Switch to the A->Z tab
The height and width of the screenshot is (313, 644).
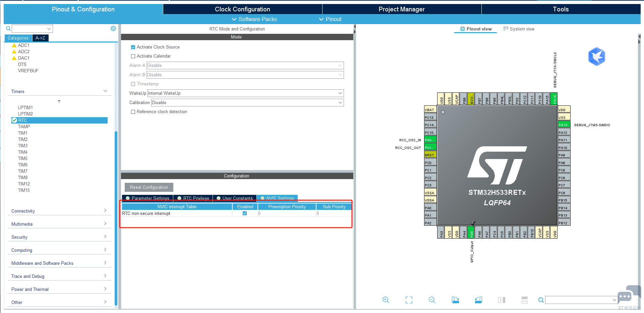pyautogui.click(x=40, y=38)
